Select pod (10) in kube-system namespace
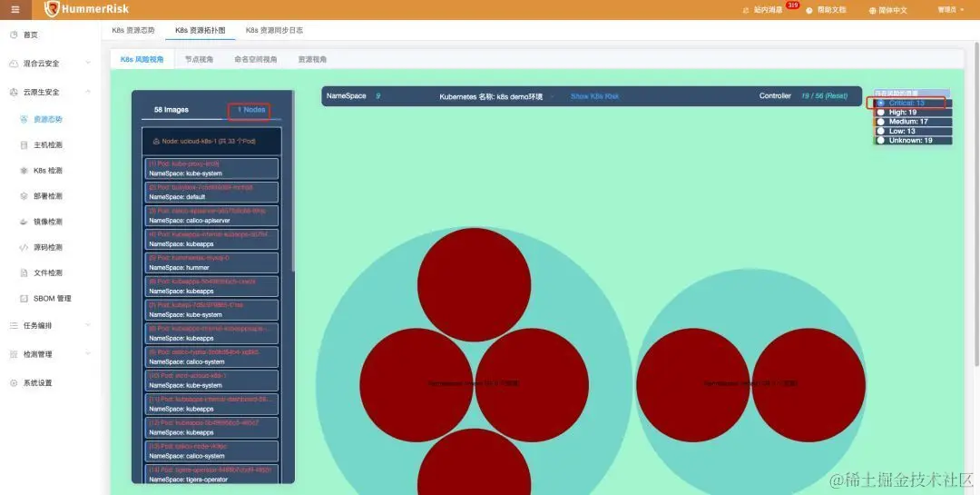The image size is (980, 495). [211, 381]
